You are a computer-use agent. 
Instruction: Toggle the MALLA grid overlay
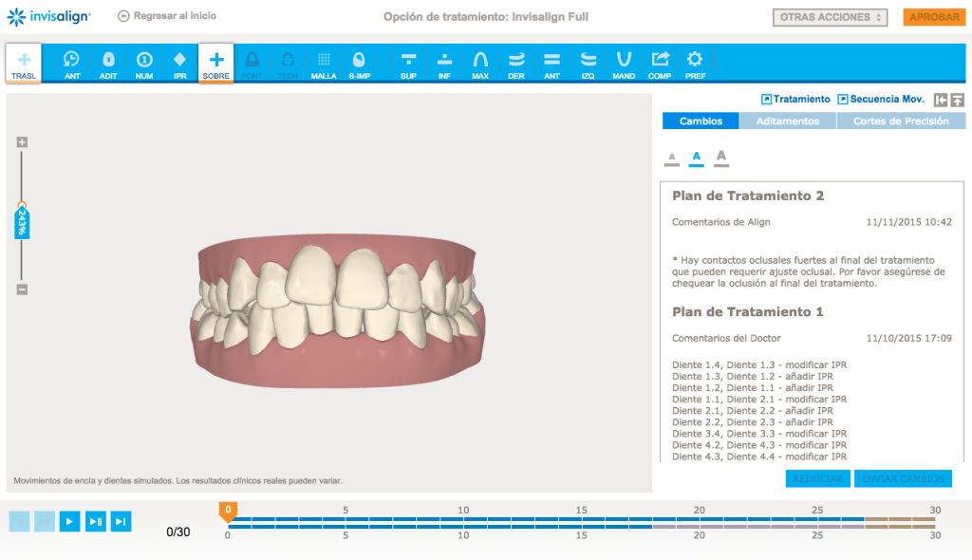324,64
